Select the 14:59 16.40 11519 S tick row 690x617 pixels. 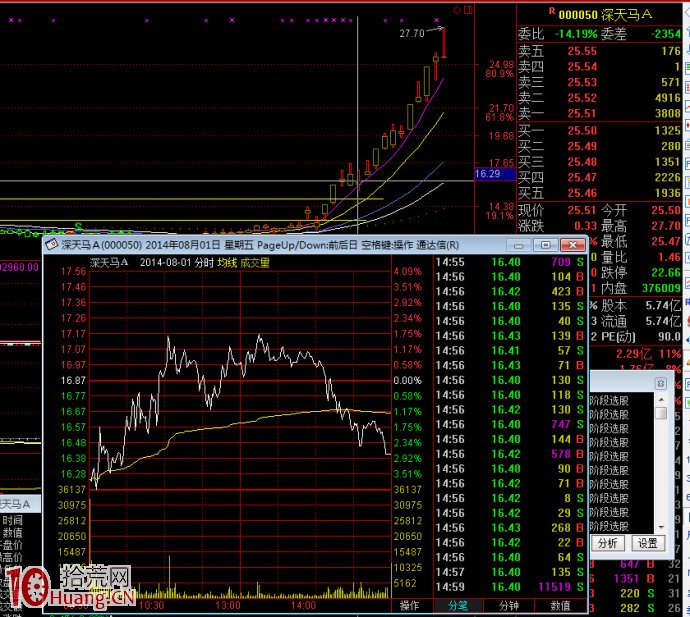[510, 587]
